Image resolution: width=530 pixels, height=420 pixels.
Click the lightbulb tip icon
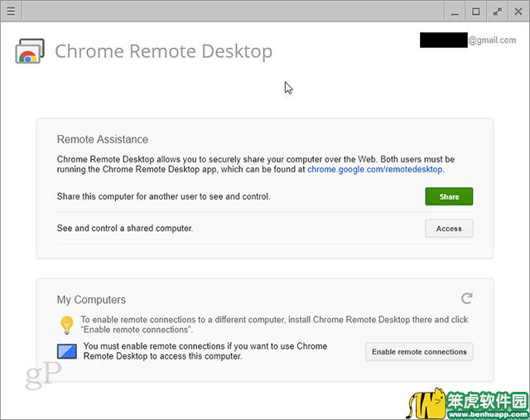pyautogui.click(x=67, y=325)
